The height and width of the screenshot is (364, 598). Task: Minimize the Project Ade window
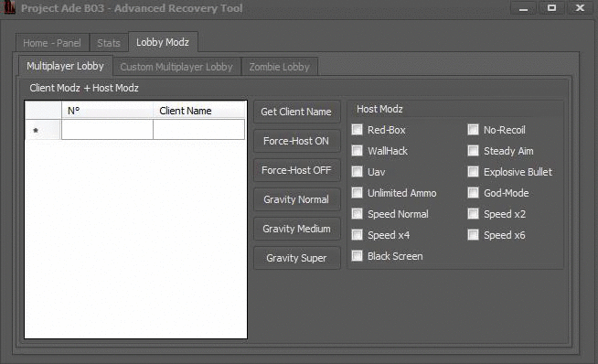(523, 7)
